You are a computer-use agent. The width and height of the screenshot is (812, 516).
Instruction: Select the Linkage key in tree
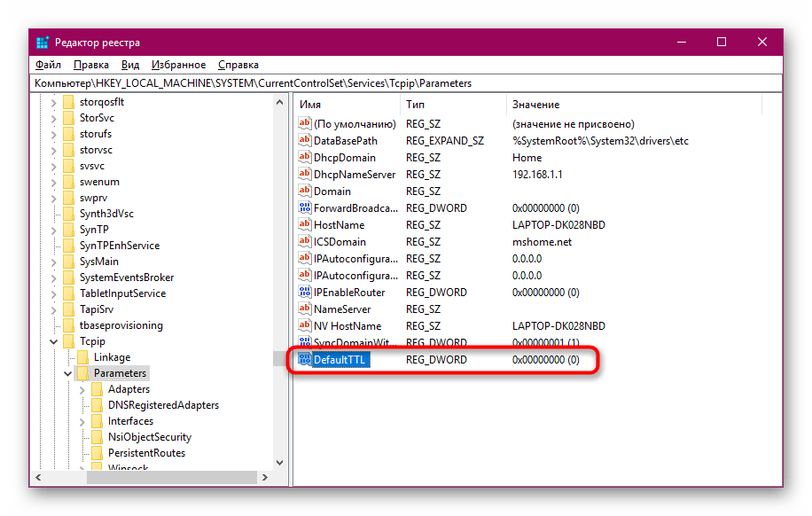(112, 357)
